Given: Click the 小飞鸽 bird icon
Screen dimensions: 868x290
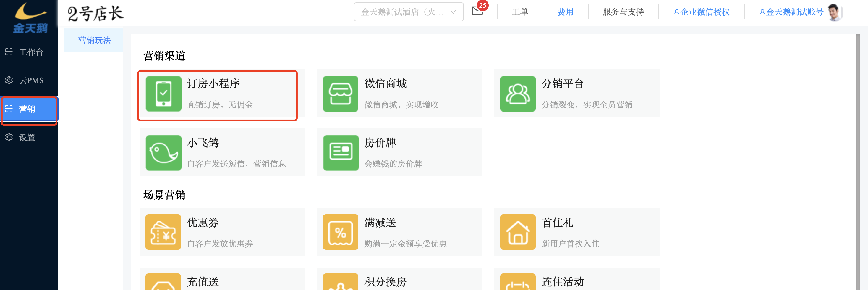Looking at the screenshot, I should 163,153.
